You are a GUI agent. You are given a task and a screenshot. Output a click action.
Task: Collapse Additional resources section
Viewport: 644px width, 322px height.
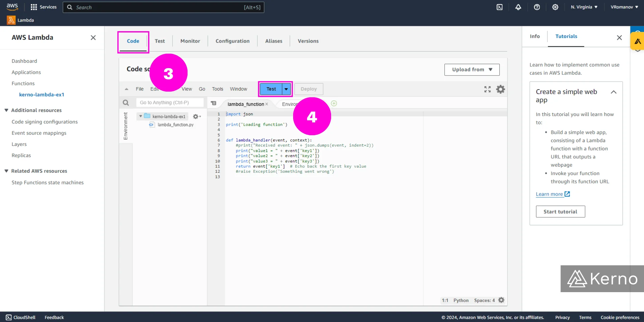coord(6,110)
